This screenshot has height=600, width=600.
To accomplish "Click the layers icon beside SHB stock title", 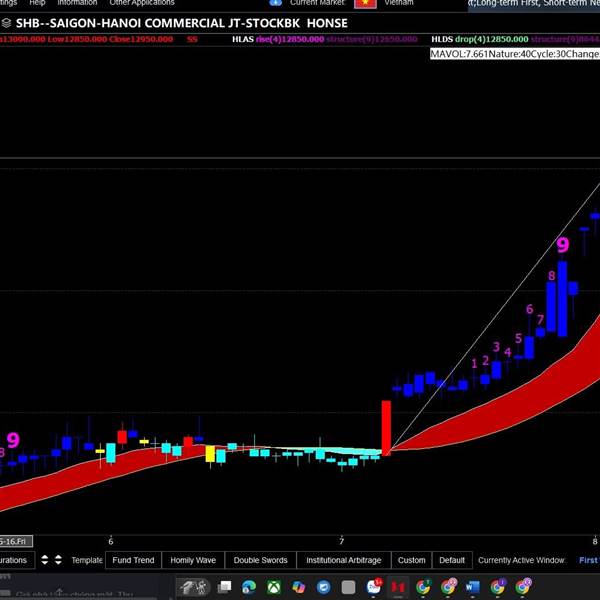I will [6, 23].
